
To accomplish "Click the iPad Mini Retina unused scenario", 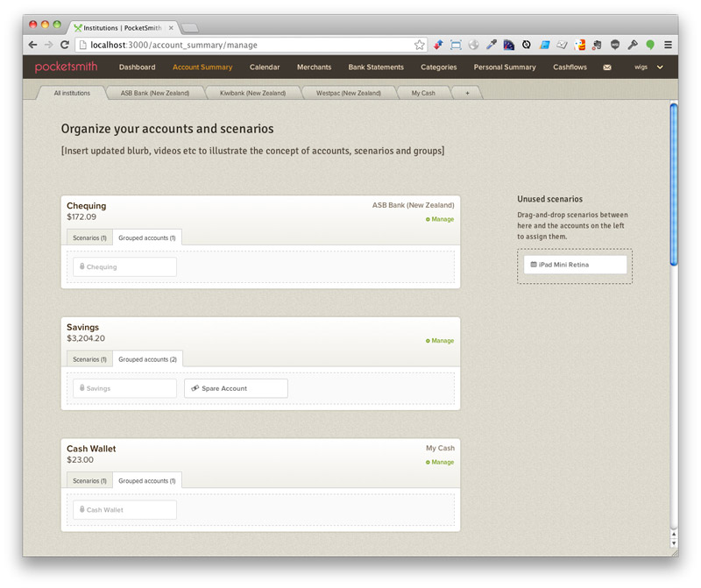I will coord(575,264).
